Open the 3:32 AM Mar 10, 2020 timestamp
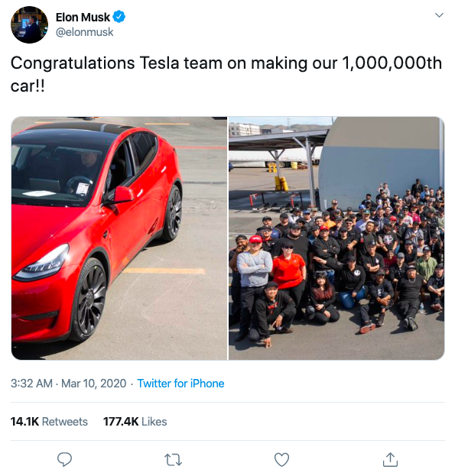This screenshot has width=455, height=476. pyautogui.click(x=68, y=384)
